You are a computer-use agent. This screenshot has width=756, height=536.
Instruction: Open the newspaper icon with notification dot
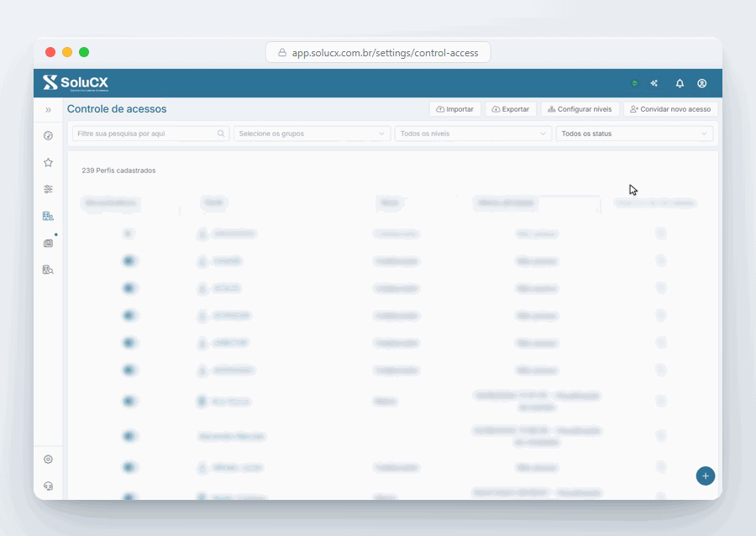pos(48,243)
